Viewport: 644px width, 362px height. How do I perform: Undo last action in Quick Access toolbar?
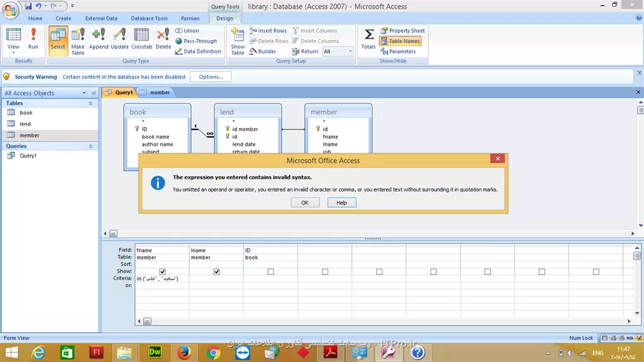38,6
